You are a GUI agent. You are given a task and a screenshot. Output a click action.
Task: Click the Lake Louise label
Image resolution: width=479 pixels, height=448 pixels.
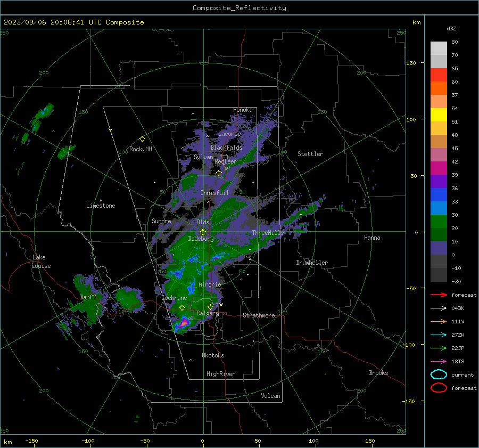click(41, 262)
